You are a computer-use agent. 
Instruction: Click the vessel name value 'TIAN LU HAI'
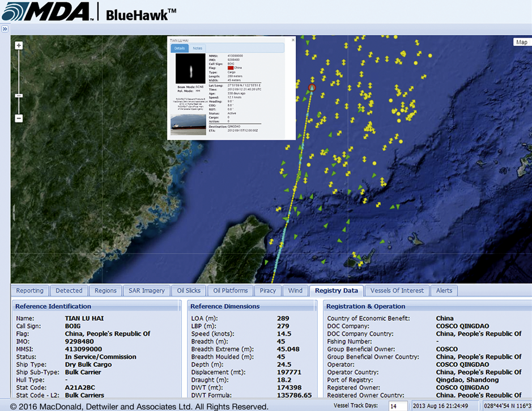pos(84,319)
